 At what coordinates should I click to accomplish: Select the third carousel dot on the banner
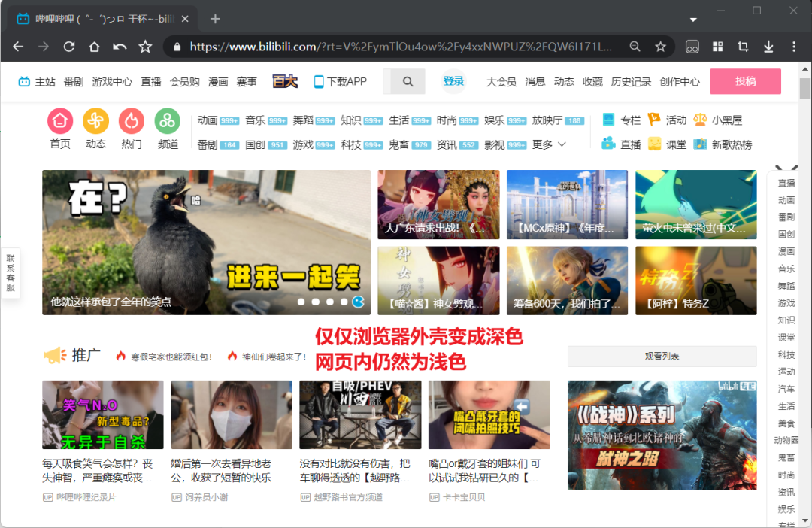click(330, 302)
